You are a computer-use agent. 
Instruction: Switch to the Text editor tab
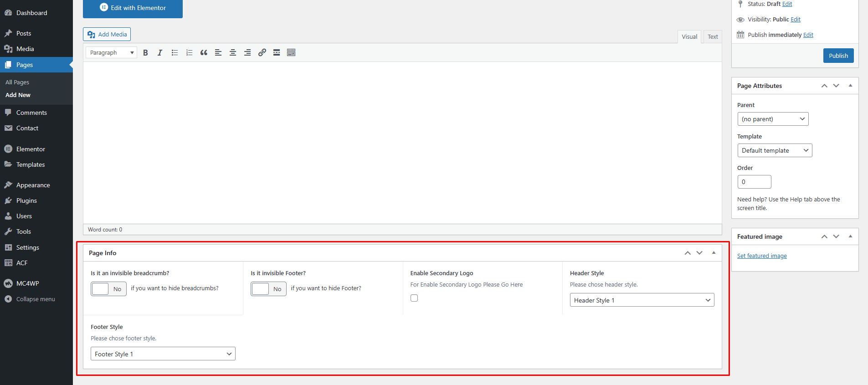713,37
